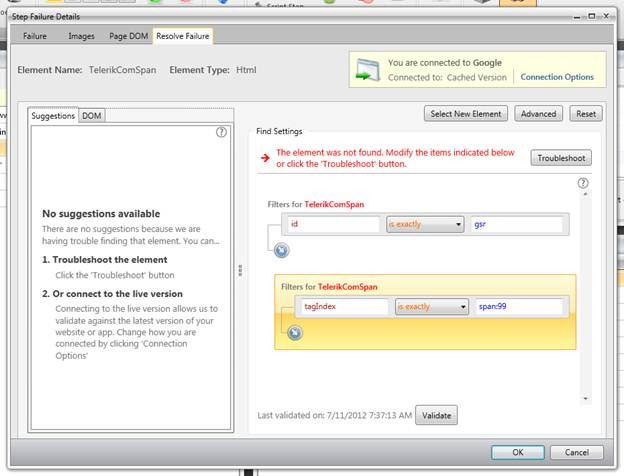Click the round icon below id filter
The width and height of the screenshot is (624, 476).
(x=281, y=250)
